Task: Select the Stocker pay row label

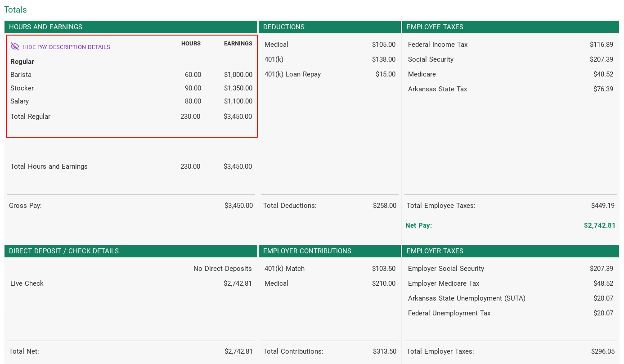Action: pyautogui.click(x=22, y=88)
